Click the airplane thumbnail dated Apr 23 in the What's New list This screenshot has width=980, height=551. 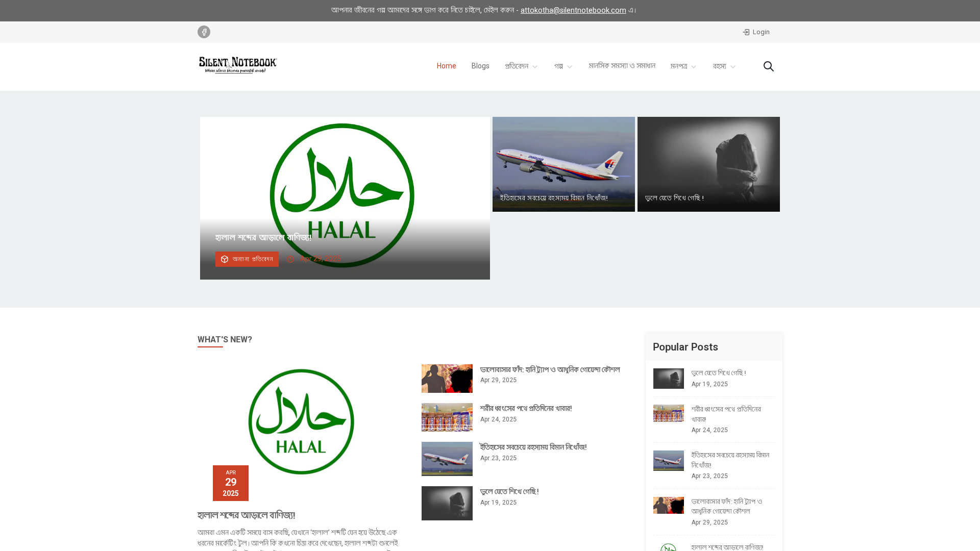coord(447,459)
